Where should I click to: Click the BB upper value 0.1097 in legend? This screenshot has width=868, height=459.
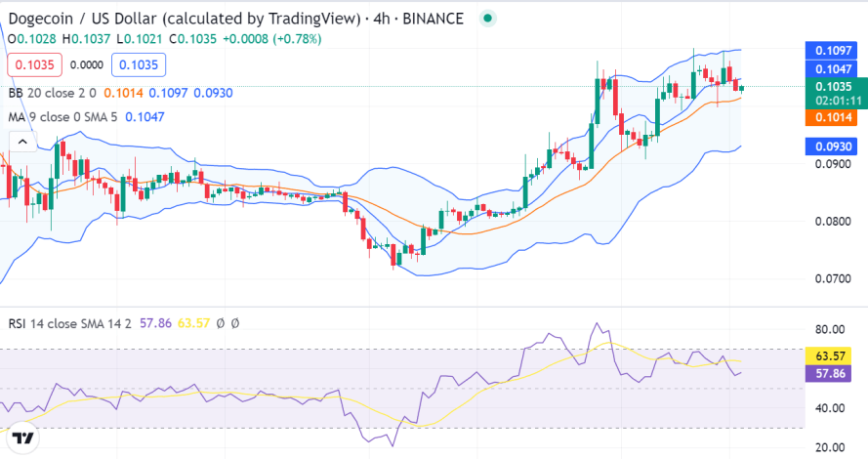(168, 93)
